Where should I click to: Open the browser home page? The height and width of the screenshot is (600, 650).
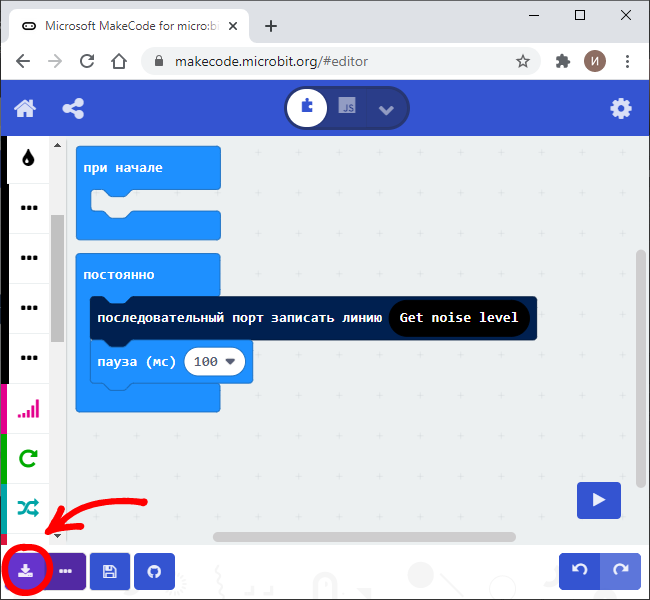pyautogui.click(x=119, y=61)
